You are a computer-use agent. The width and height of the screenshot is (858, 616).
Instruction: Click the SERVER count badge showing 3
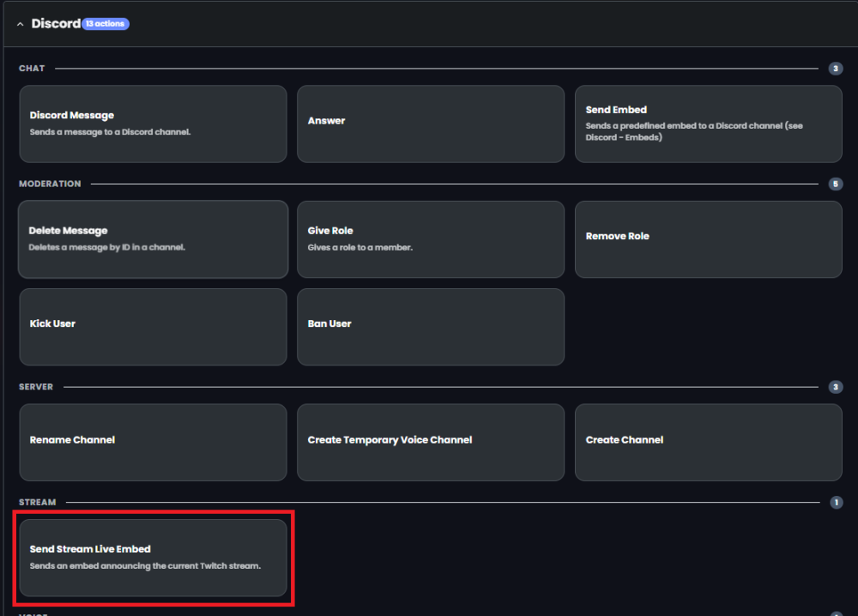tap(835, 387)
